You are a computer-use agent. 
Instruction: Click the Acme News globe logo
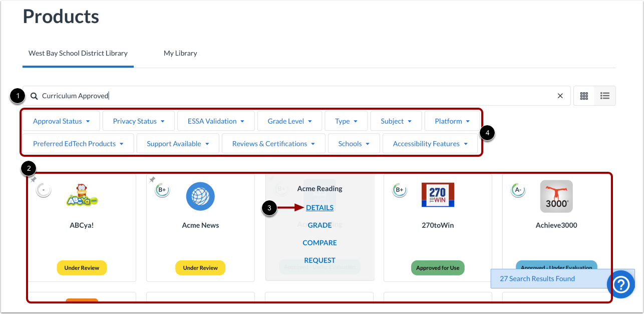tap(200, 197)
